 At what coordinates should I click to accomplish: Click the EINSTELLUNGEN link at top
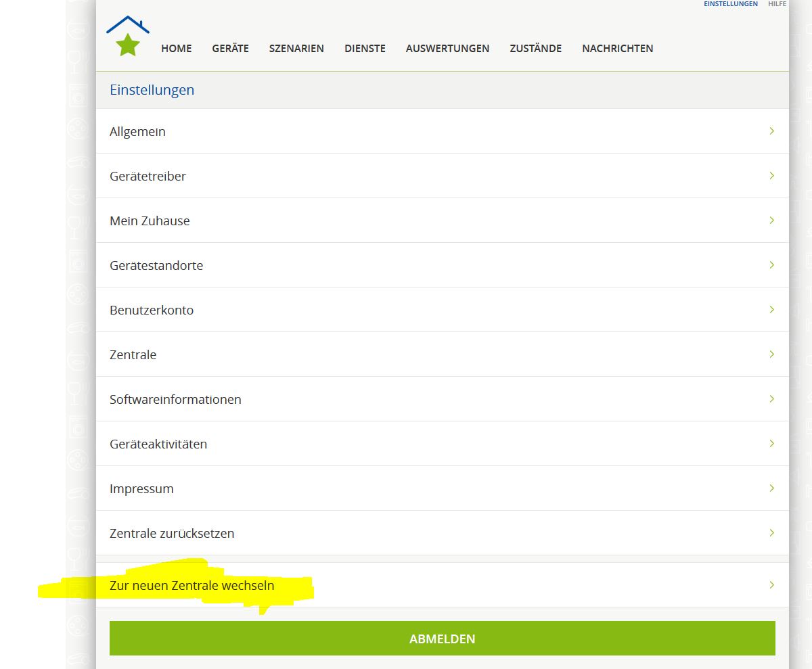tap(730, 4)
